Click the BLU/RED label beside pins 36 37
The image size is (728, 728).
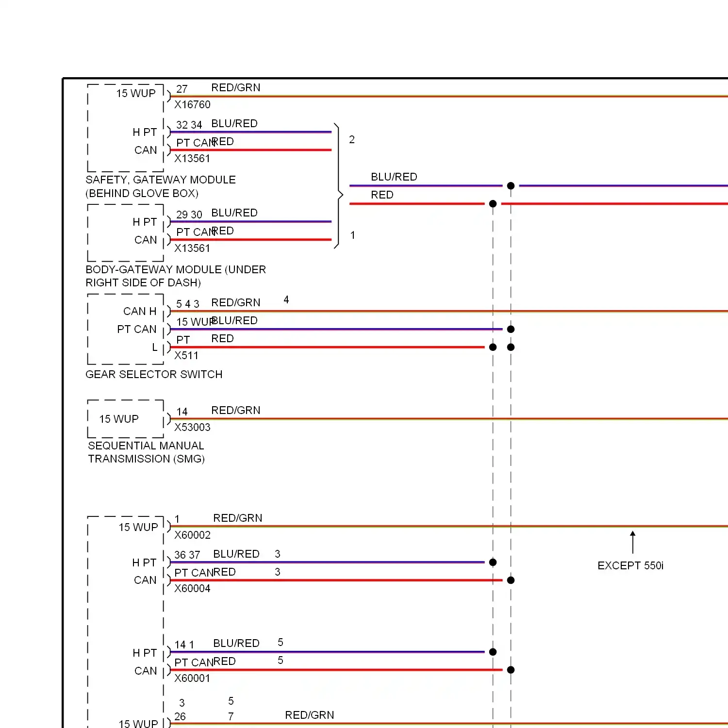[x=236, y=554]
